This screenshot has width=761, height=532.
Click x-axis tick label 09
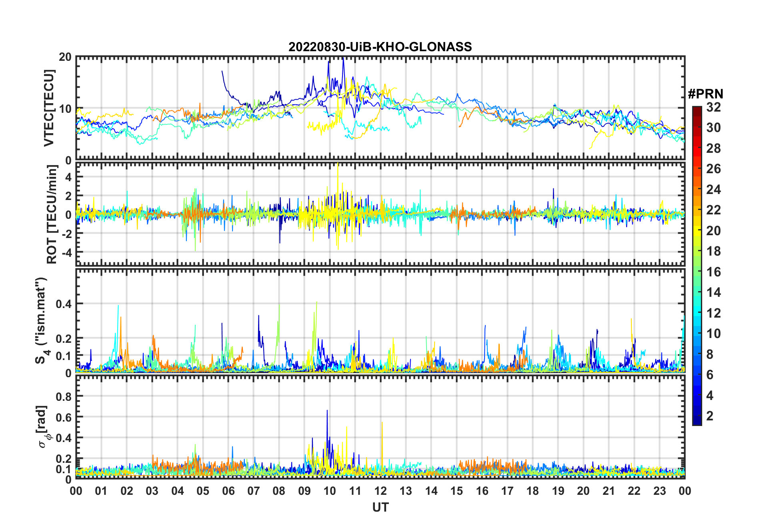[304, 491]
